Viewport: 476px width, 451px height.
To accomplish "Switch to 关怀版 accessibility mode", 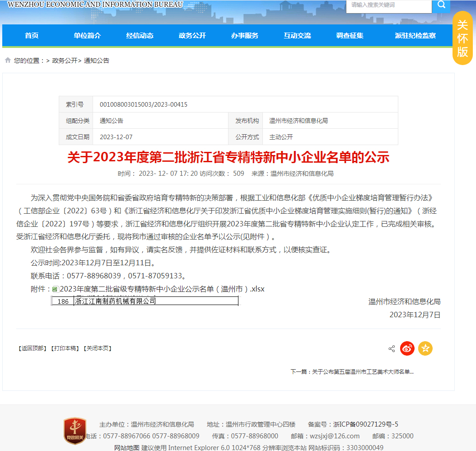I will click(462, 38).
